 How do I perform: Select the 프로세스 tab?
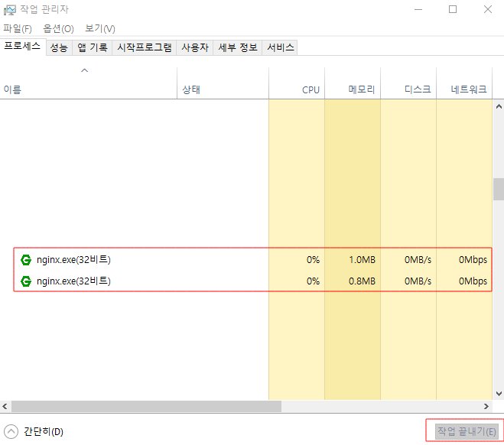[22, 47]
